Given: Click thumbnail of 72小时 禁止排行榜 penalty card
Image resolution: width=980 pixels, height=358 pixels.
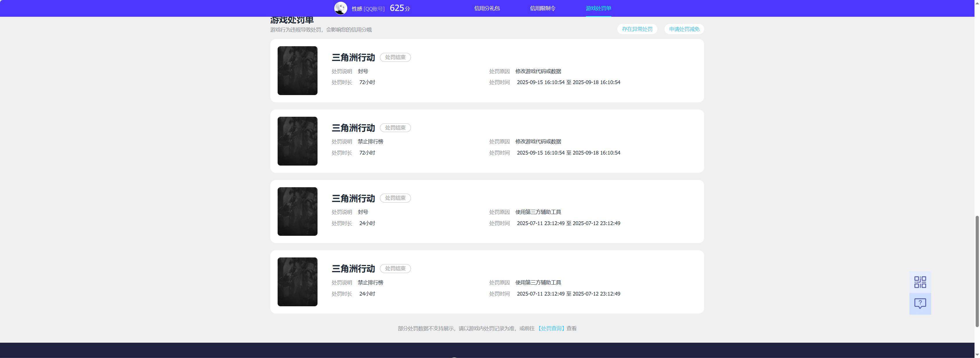Looking at the screenshot, I should [298, 141].
